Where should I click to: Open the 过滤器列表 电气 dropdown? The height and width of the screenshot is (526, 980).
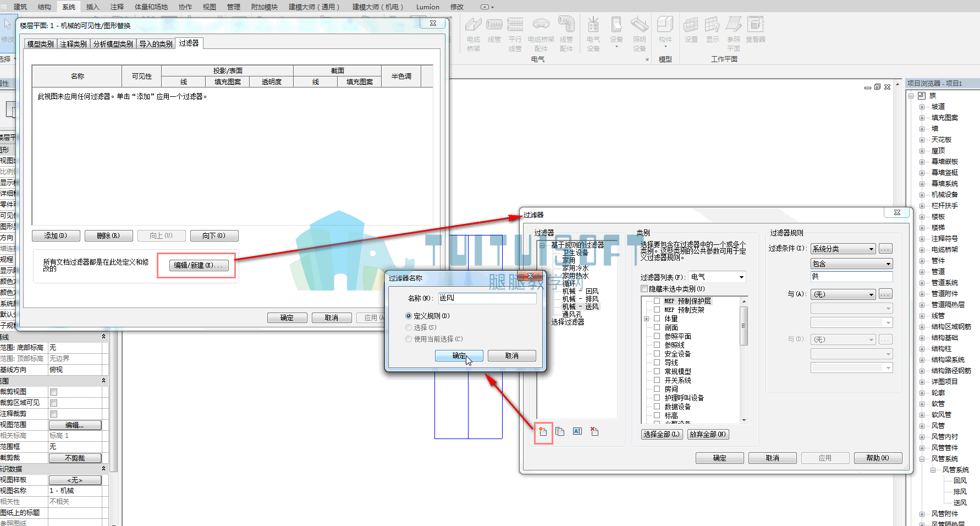pyautogui.click(x=717, y=277)
